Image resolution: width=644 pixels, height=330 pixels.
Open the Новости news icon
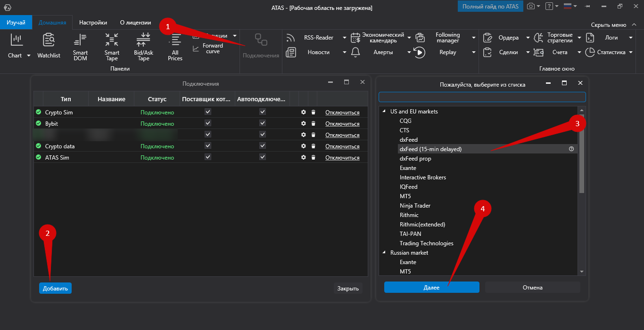[x=291, y=52]
